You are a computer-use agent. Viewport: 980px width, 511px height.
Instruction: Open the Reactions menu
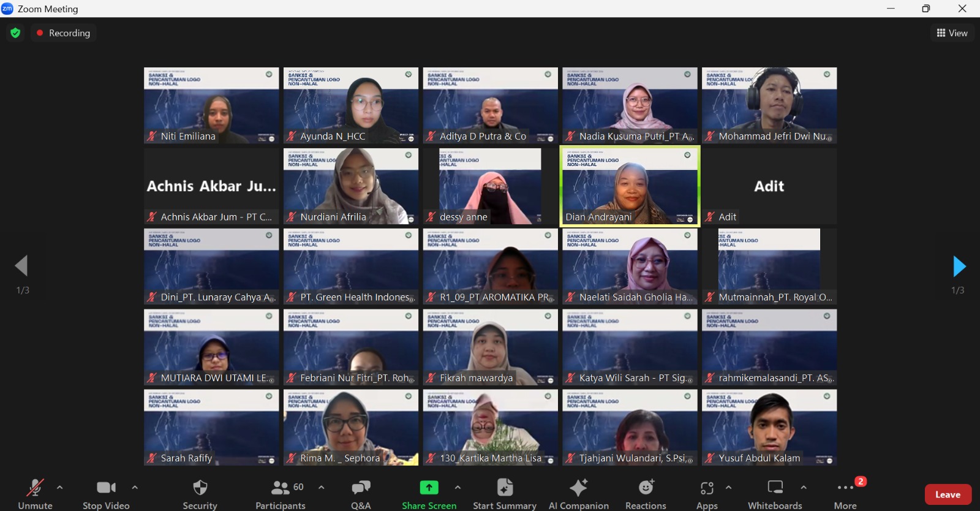coord(646,494)
